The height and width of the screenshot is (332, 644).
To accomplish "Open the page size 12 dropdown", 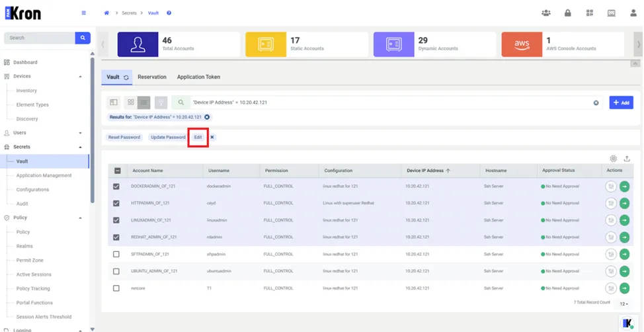I will click(624, 304).
